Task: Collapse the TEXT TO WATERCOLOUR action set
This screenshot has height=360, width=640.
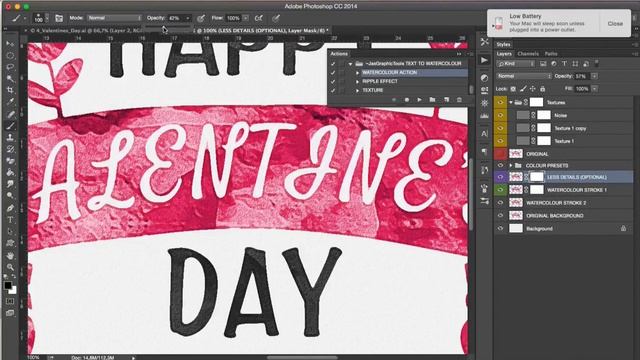Action: point(350,64)
